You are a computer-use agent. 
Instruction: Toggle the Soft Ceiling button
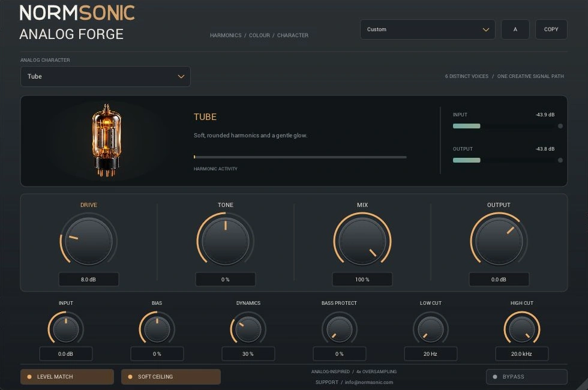coord(170,377)
